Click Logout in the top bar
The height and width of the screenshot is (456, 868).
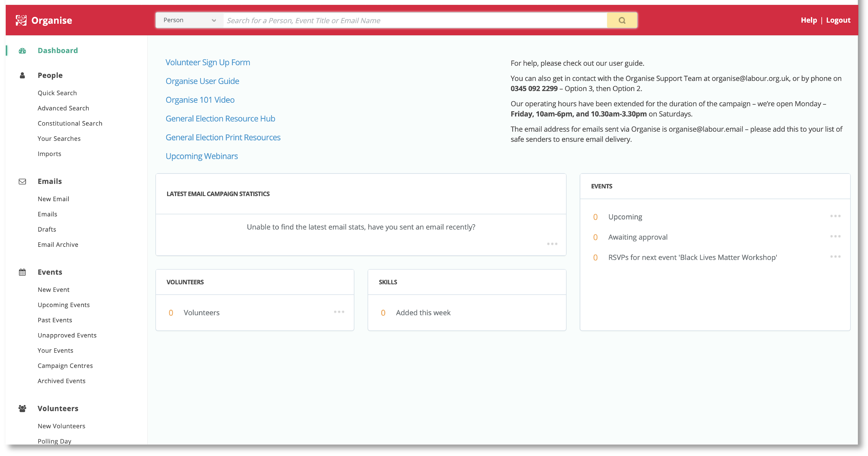(x=838, y=20)
